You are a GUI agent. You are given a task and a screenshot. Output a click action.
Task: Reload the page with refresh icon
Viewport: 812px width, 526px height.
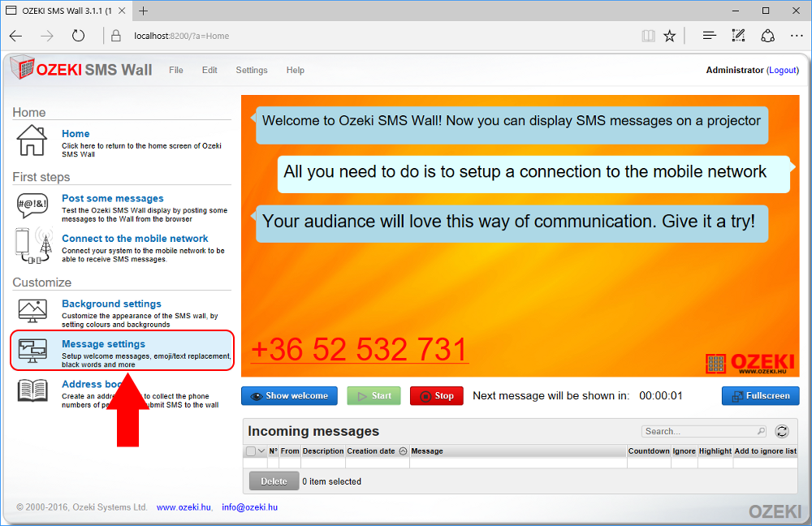pos(78,36)
